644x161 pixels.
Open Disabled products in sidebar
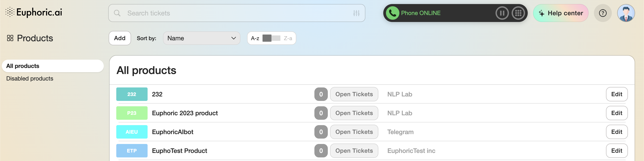tap(30, 78)
